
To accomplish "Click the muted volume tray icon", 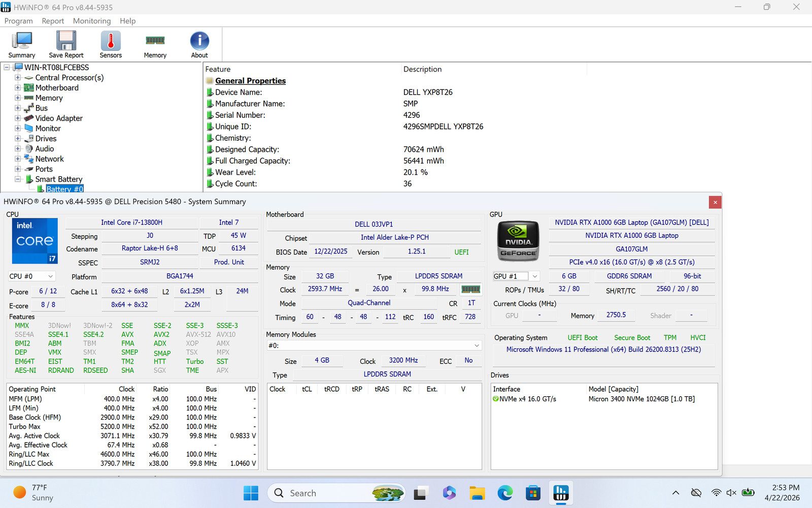I will coord(731,493).
